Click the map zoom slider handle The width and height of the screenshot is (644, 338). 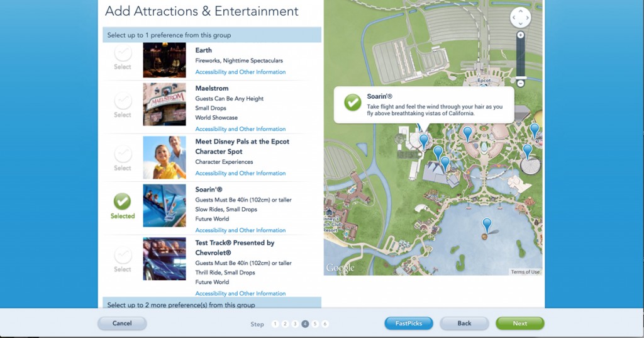pyautogui.click(x=520, y=77)
